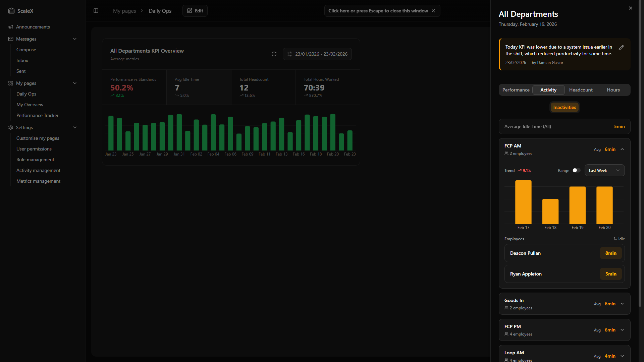This screenshot has width=644, height=362.
Task: Expand the Goods In department
Action: (x=622, y=304)
